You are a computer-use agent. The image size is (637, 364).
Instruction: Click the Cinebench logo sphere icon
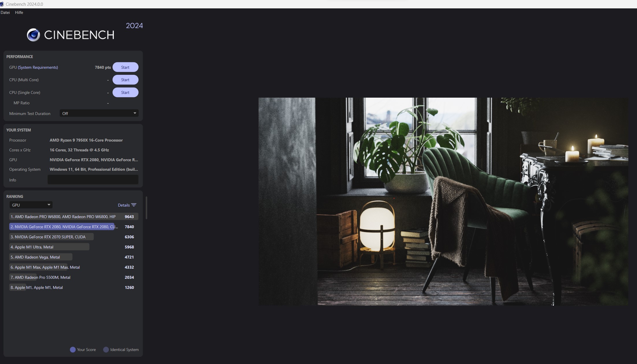tap(34, 35)
